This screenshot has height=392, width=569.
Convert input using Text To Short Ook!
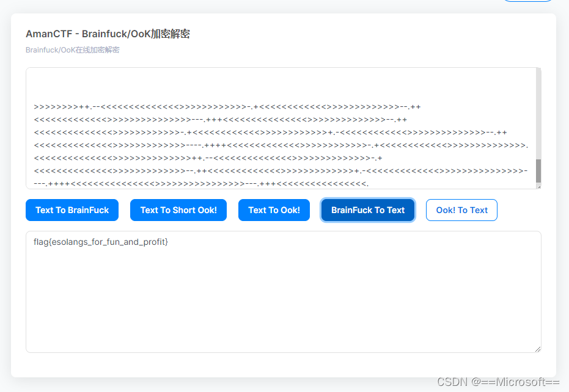[x=178, y=210]
